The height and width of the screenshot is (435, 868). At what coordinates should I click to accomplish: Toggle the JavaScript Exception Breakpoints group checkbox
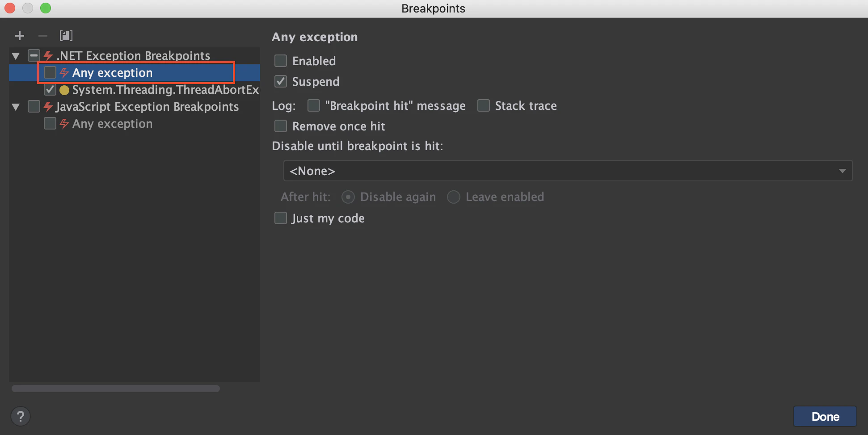coord(34,106)
